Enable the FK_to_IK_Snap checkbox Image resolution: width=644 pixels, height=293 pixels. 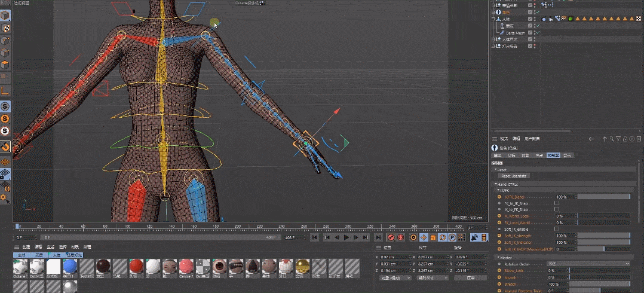[x=557, y=203]
